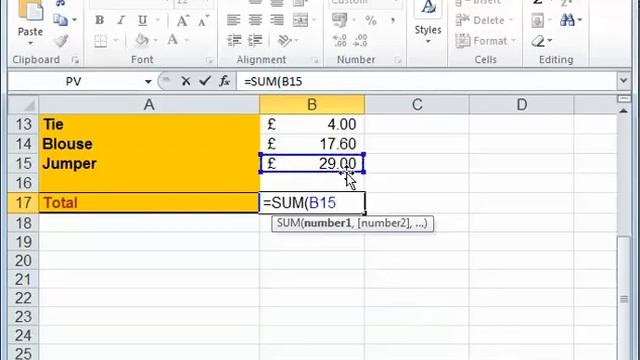Click the Copy icon
The height and width of the screenshot is (360, 640).
[x=60, y=20]
